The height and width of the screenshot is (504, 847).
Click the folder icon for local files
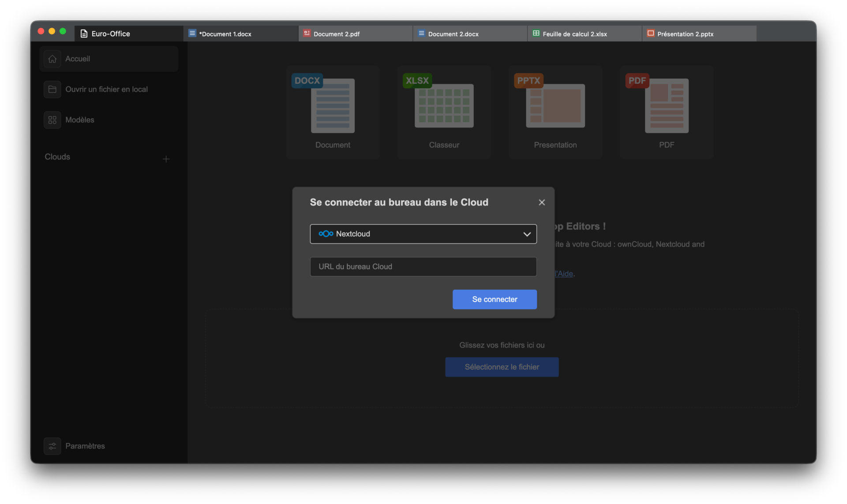tap(52, 89)
